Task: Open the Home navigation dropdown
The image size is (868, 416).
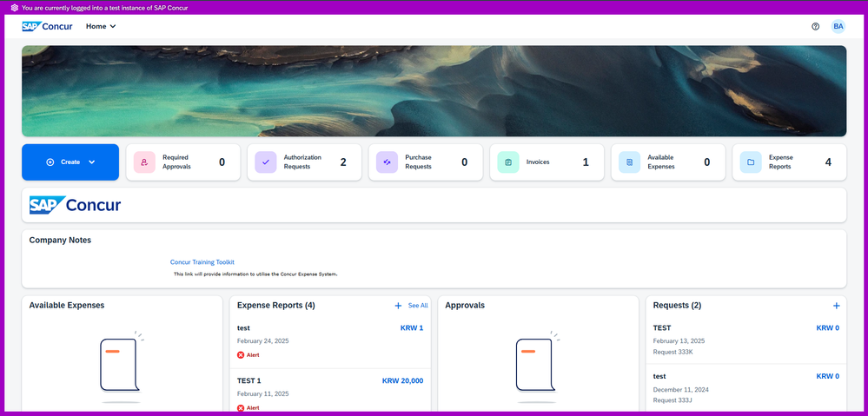Action: click(x=101, y=26)
